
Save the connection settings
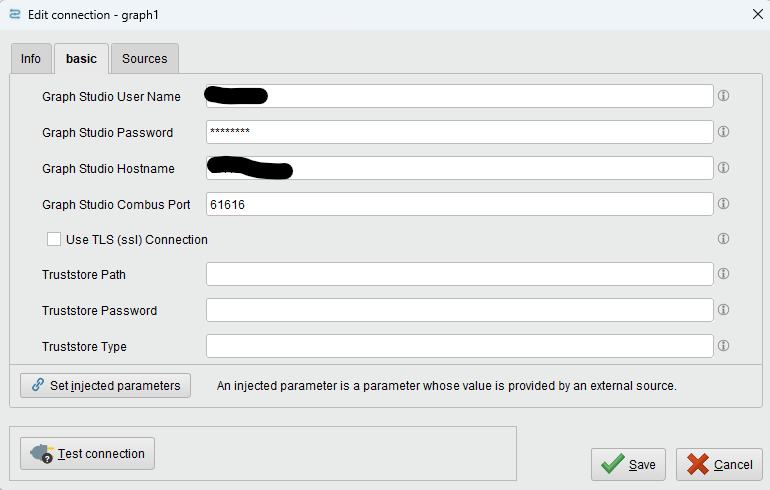628,464
